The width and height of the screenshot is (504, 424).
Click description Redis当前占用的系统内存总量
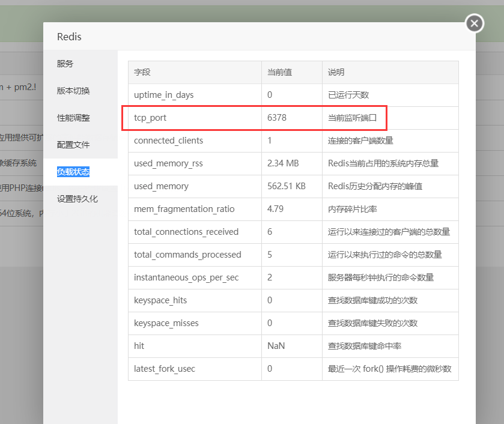pyautogui.click(x=383, y=163)
